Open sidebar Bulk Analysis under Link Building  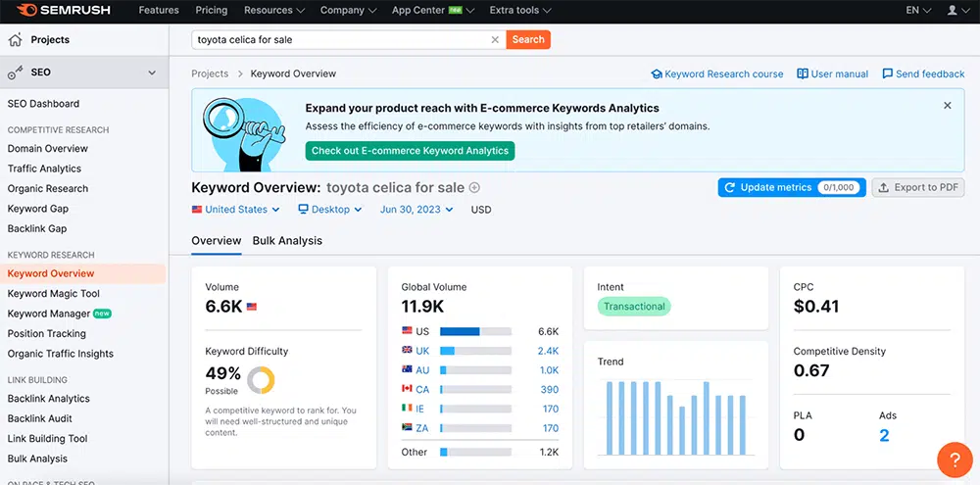tap(37, 459)
